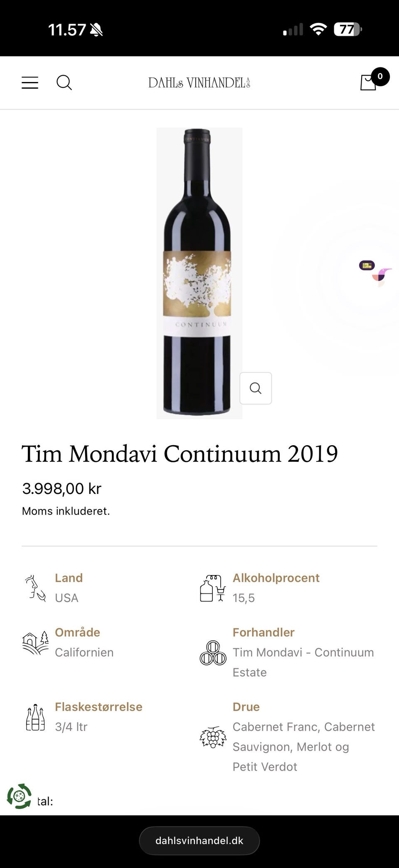This screenshot has width=399, height=868.
Task: Click the Område vineyard icon
Action: click(35, 643)
